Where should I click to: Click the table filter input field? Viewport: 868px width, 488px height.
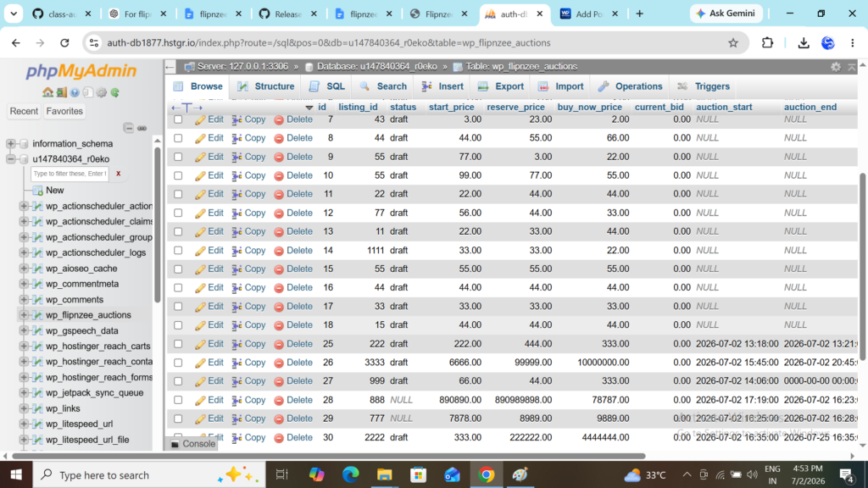[x=70, y=174]
